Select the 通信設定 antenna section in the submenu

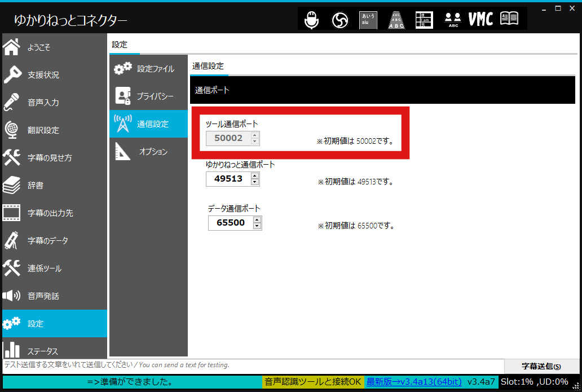pos(148,124)
